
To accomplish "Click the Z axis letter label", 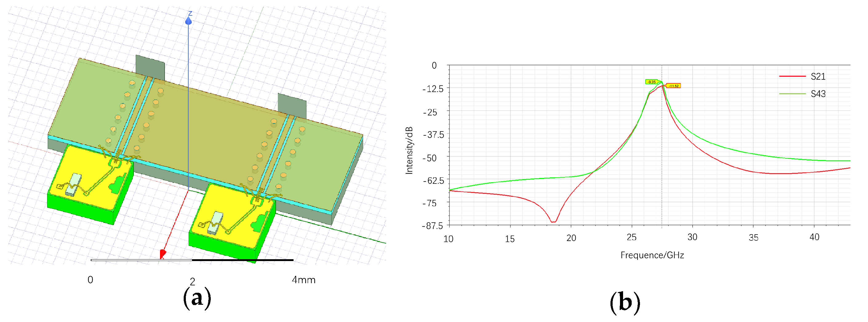I will coord(190,13).
